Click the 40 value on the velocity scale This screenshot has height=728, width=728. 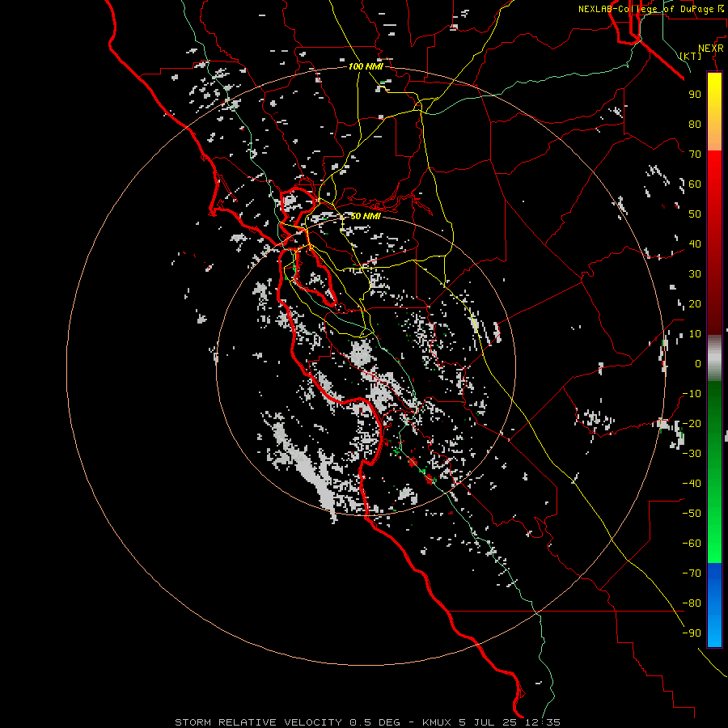pyautogui.click(x=695, y=244)
